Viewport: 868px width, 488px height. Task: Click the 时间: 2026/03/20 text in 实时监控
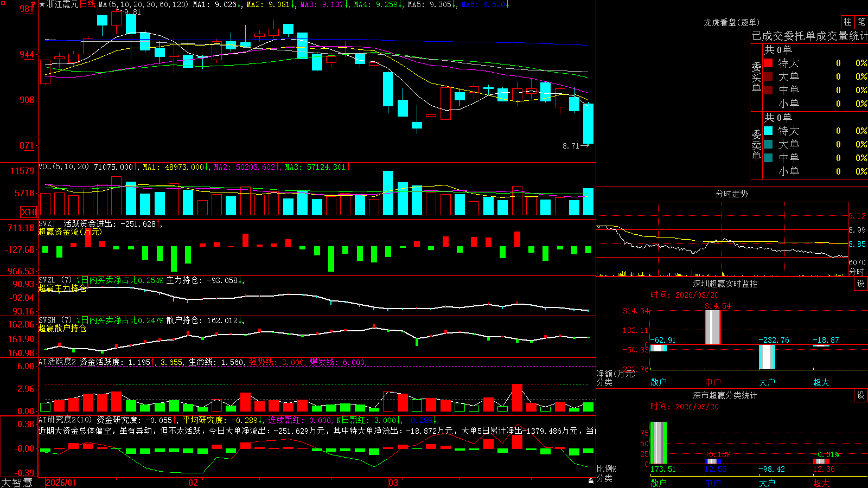(685, 295)
